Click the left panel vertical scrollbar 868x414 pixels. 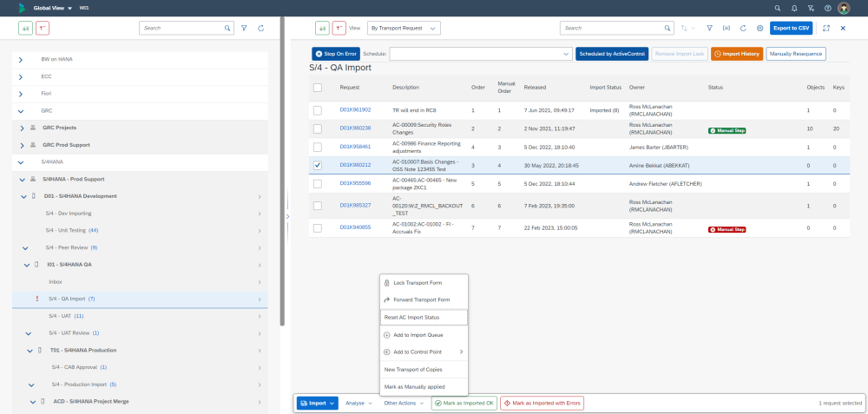pyautogui.click(x=281, y=174)
